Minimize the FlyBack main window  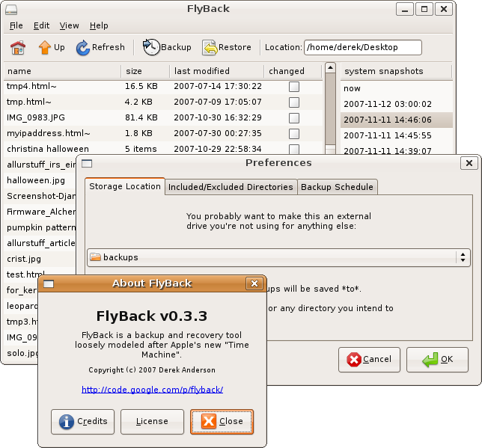pyautogui.click(x=405, y=9)
